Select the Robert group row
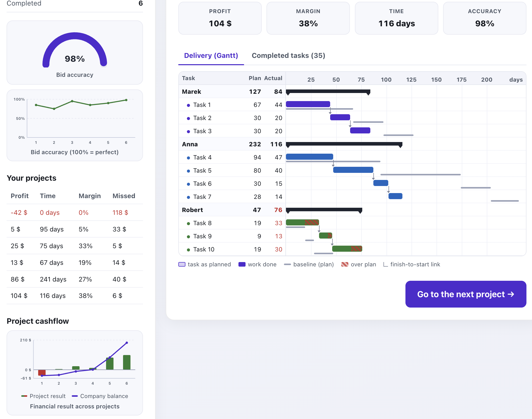The image size is (532, 419). coord(352,210)
